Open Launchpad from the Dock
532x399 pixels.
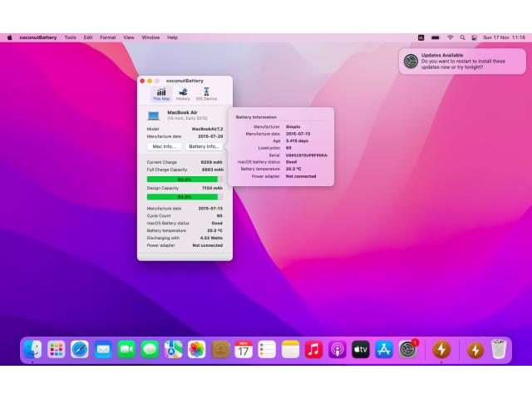click(x=56, y=349)
